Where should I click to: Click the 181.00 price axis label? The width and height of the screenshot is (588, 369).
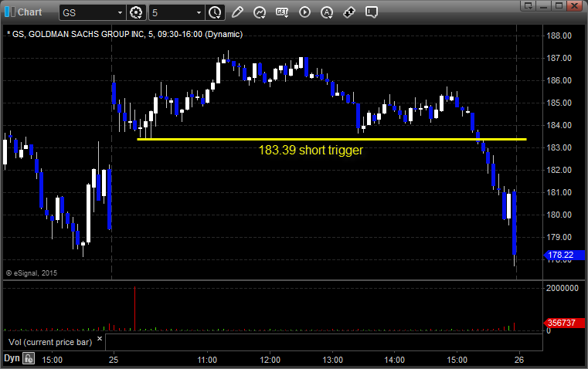[559, 192]
